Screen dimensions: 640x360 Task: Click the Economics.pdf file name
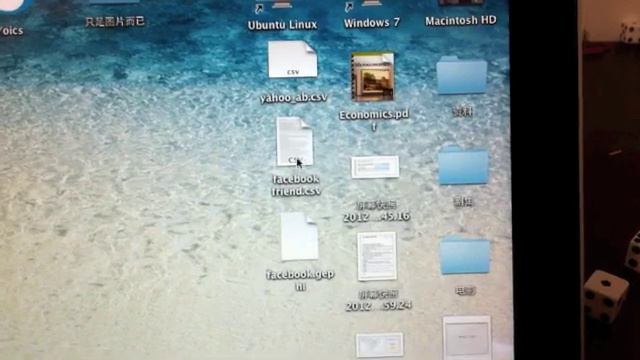pyautogui.click(x=374, y=120)
